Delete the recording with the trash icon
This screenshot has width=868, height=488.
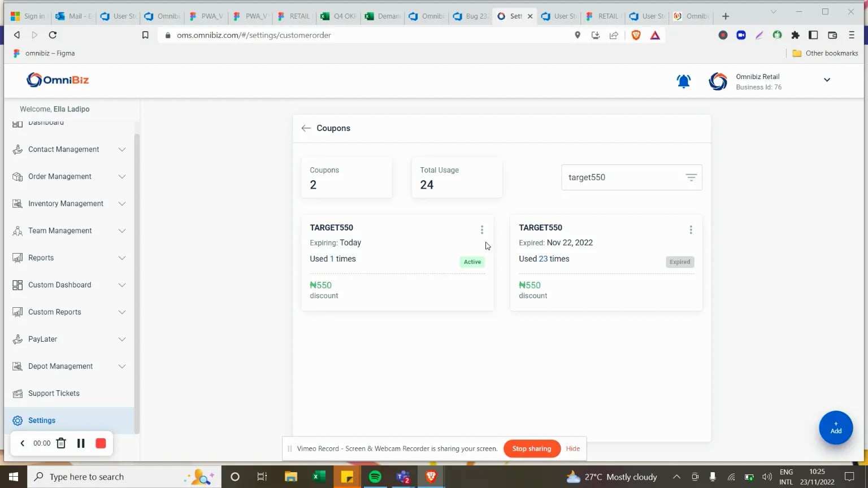(x=61, y=443)
